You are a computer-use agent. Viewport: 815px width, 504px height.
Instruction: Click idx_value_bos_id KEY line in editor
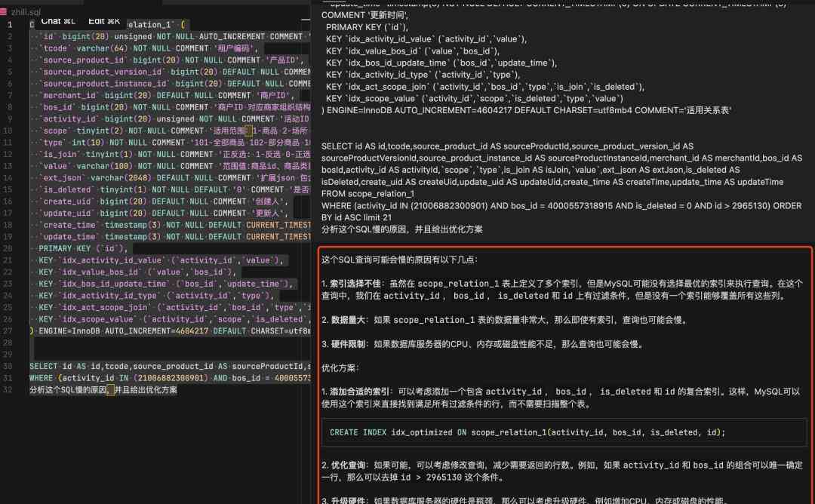[137, 272]
